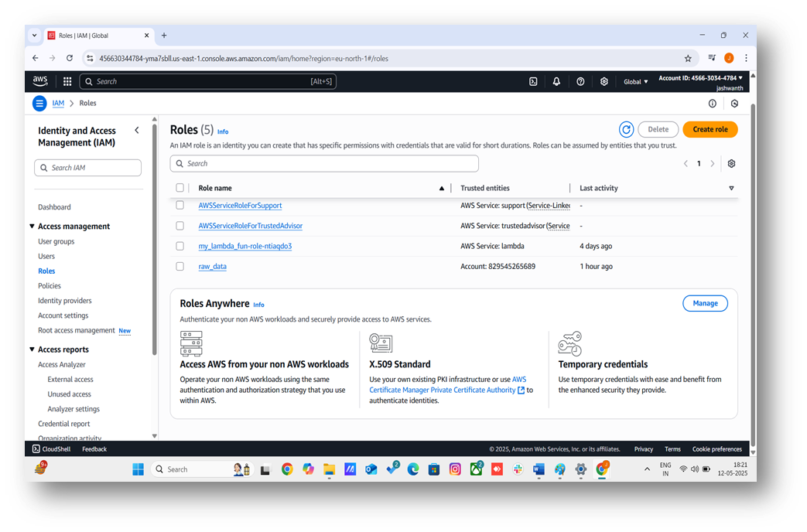Open the my_lambda_fun-role-ntiaqdo3 role link

(x=245, y=246)
